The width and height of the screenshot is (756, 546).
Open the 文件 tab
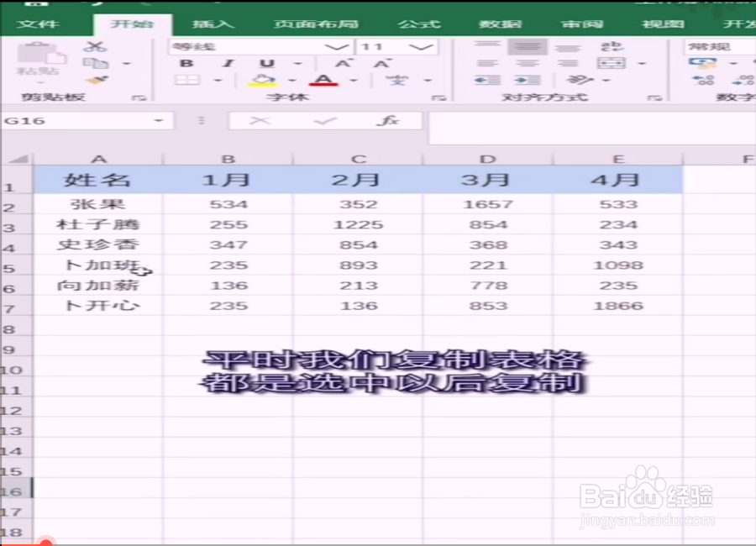tap(38, 24)
